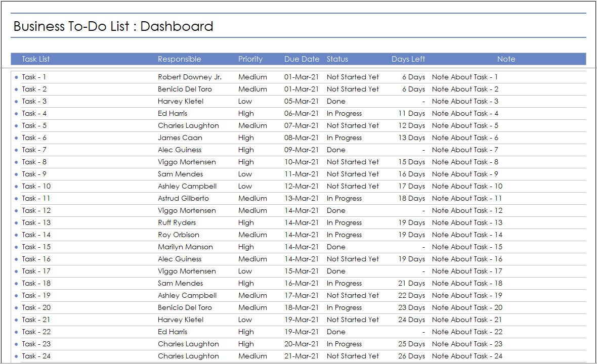This screenshot has width=597, height=364.
Task: Click the 'Task - 21' cell
Action: click(x=36, y=320)
